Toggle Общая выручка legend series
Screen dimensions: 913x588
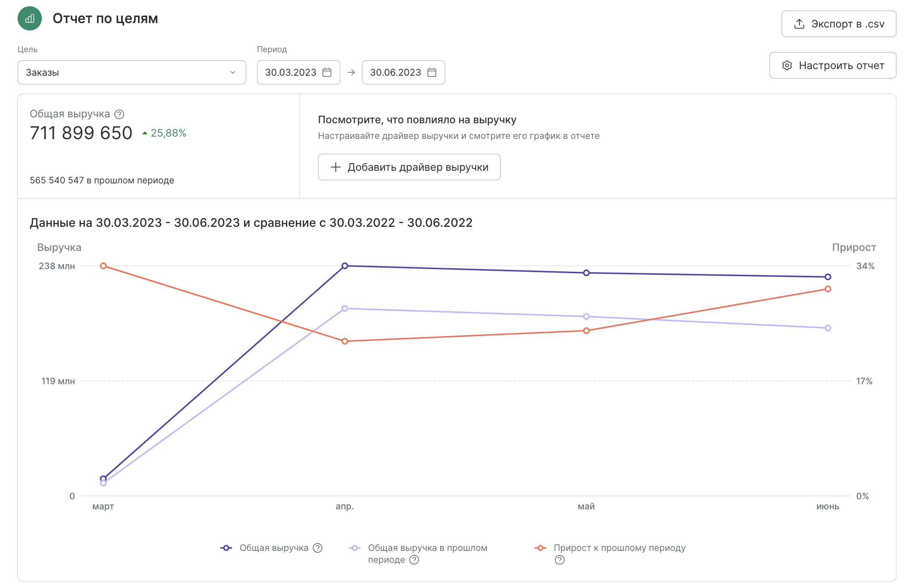pos(274,548)
